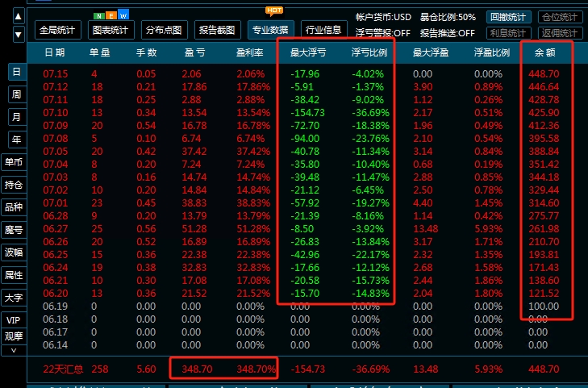Click the 帐户货币:USD account currency setting
The height and width of the screenshot is (388, 588).
click(383, 17)
